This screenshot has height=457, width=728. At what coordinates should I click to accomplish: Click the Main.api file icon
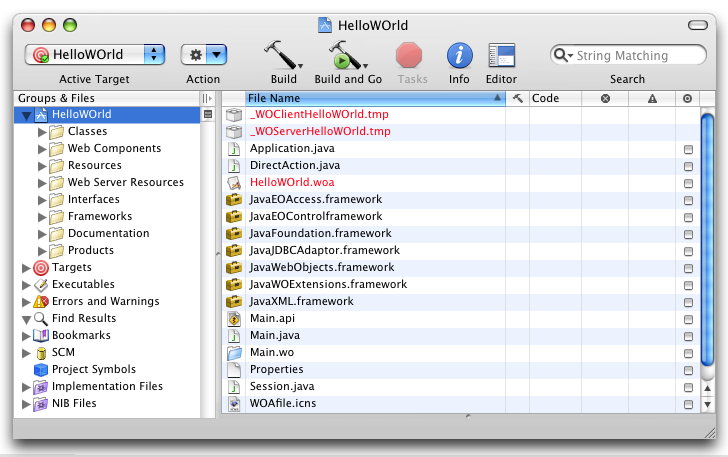pyautogui.click(x=234, y=319)
